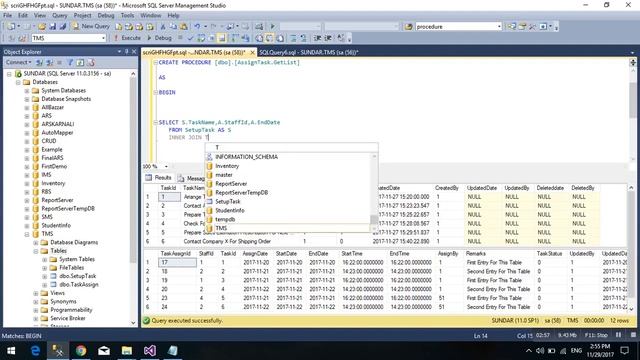The height and width of the screenshot is (360, 640).
Task: Click the Open File folder icon
Action: (x=42, y=27)
